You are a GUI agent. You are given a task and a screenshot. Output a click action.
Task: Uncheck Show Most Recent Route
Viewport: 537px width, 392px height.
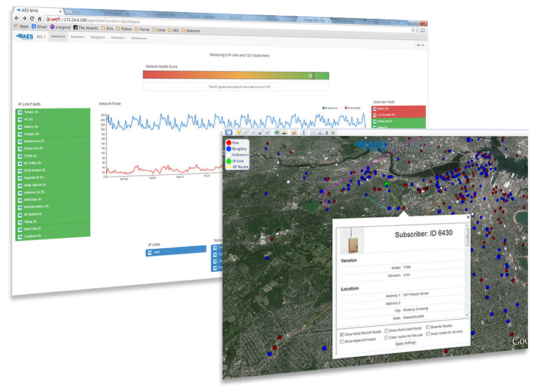click(x=341, y=334)
